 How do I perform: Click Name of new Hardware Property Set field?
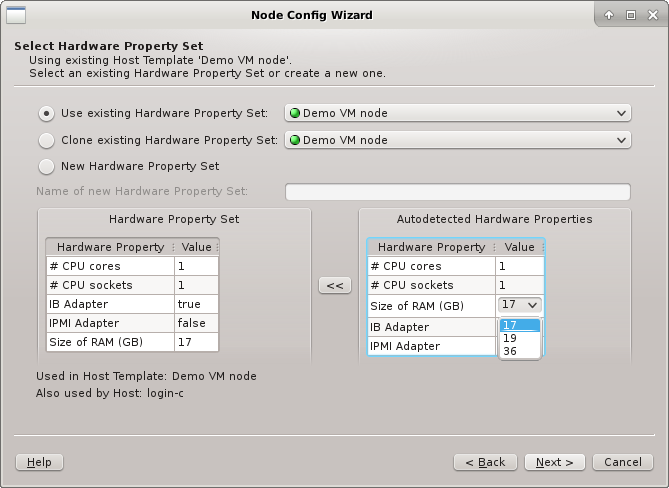pos(457,192)
